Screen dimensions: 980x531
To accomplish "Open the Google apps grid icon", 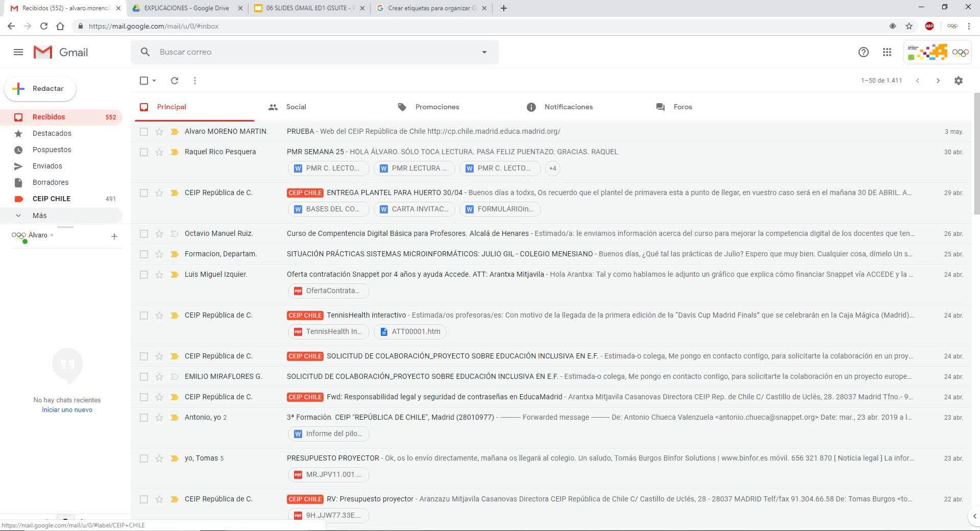I will 887,52.
